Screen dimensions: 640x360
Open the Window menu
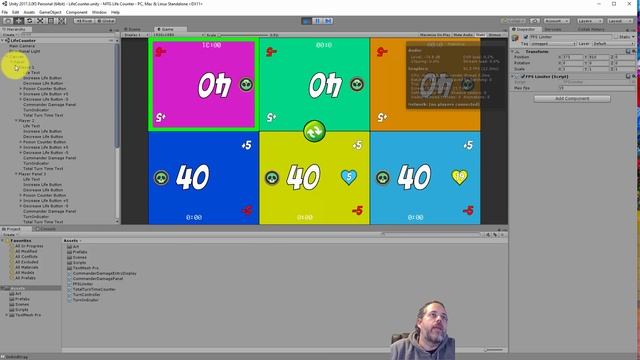pos(99,12)
